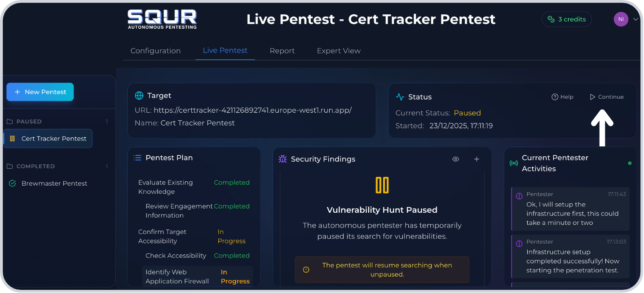The image size is (644, 293).
Task: Open Brewmaster Pentest from completed list
Action: pyautogui.click(x=54, y=184)
